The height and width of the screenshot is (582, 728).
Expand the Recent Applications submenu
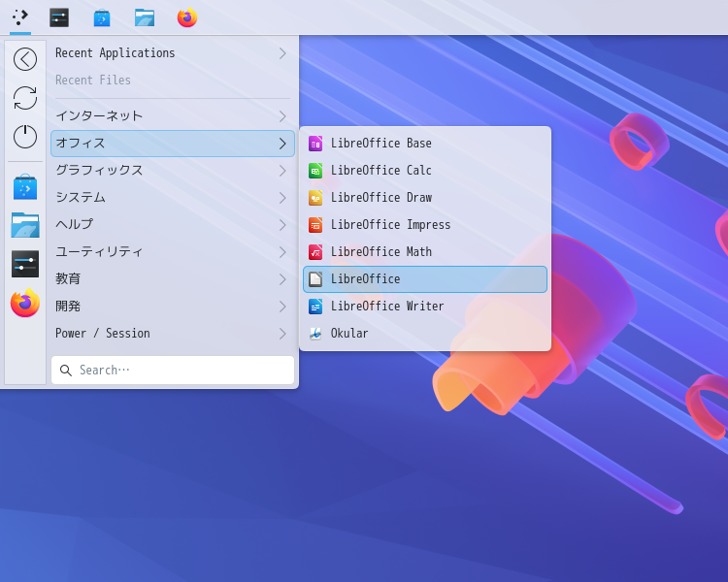(172, 53)
